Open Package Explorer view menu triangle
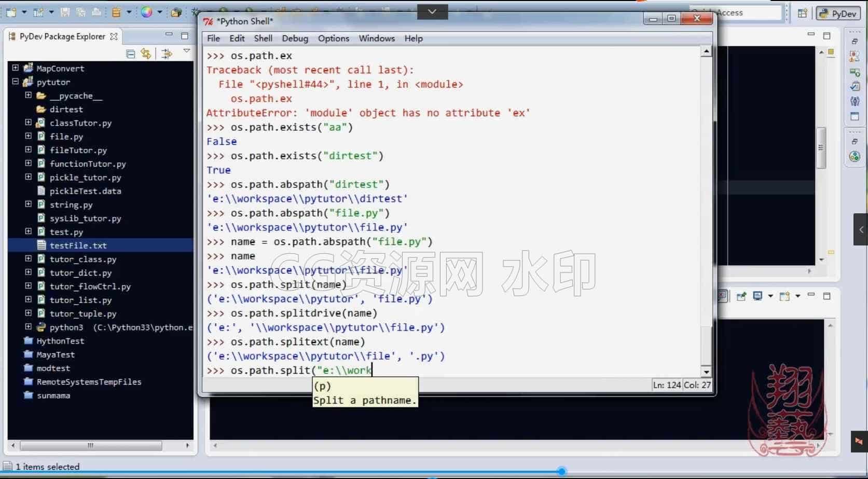The height and width of the screenshot is (479, 868). tap(186, 51)
